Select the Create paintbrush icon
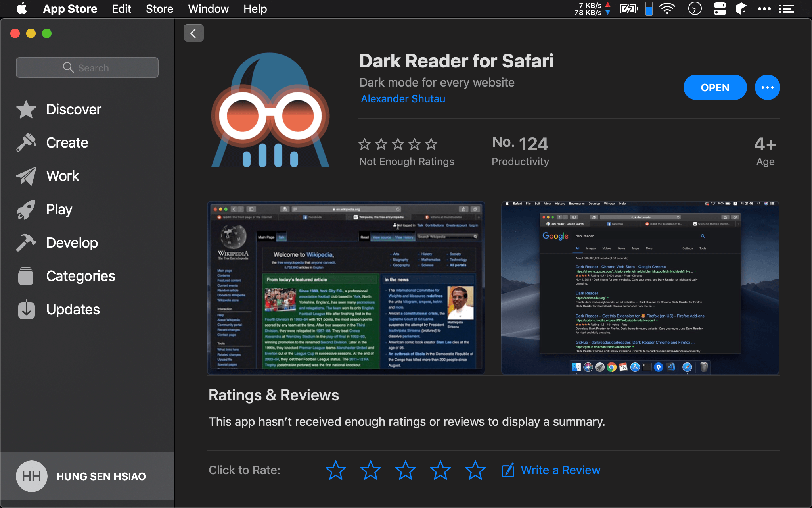The image size is (812, 508). (x=26, y=142)
